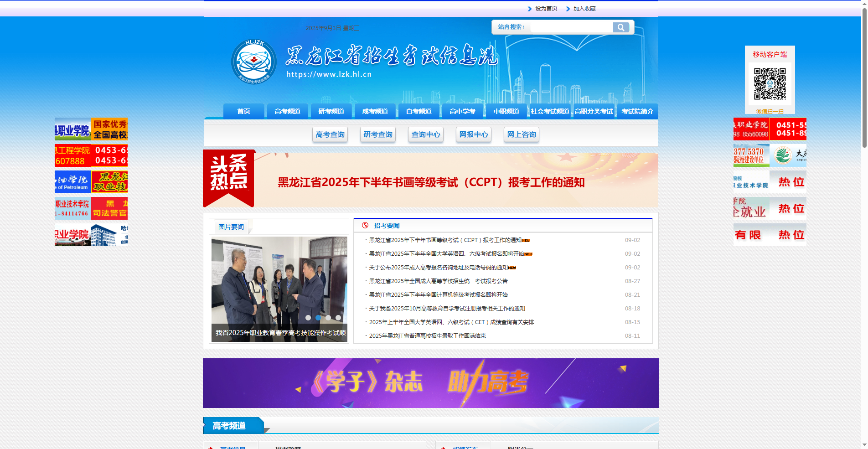The image size is (868, 449).
Task: Click the NEW icon on the CCPT notice
Action: [x=526, y=240]
